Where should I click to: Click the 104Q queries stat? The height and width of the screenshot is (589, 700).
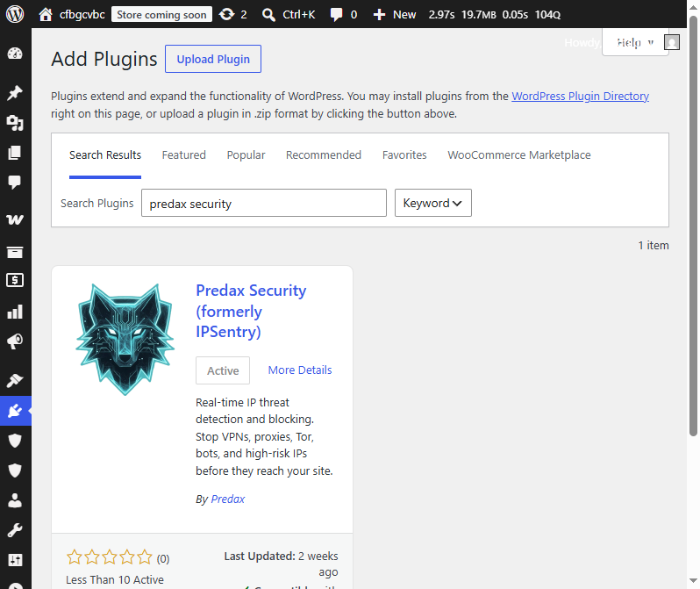pos(547,15)
